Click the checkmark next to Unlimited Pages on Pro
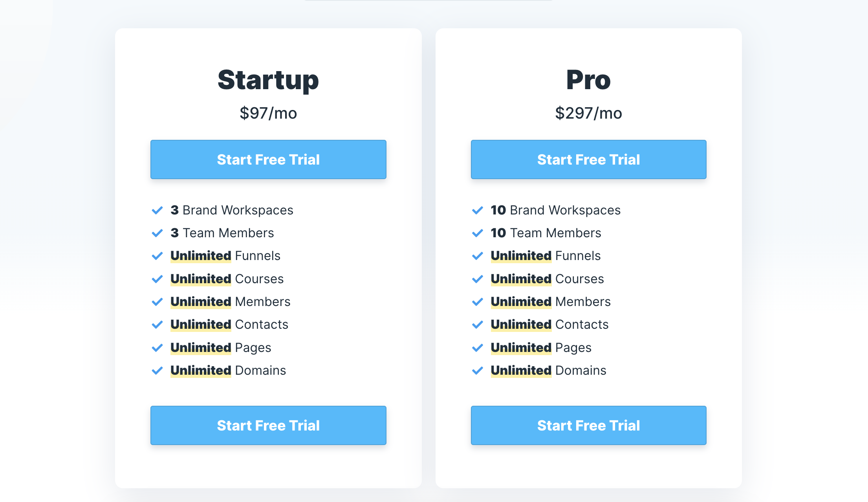The image size is (868, 502). click(478, 348)
